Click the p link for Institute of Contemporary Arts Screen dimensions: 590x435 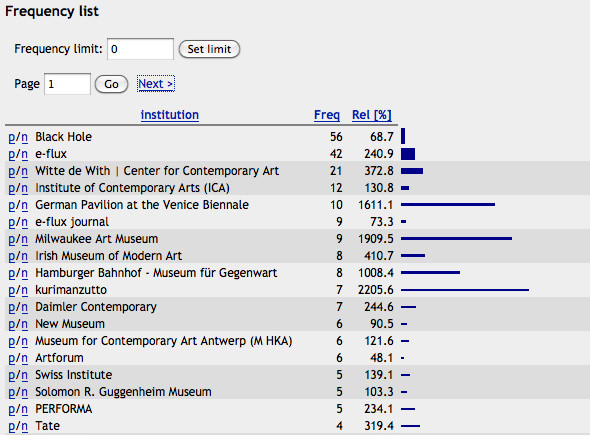coord(12,188)
